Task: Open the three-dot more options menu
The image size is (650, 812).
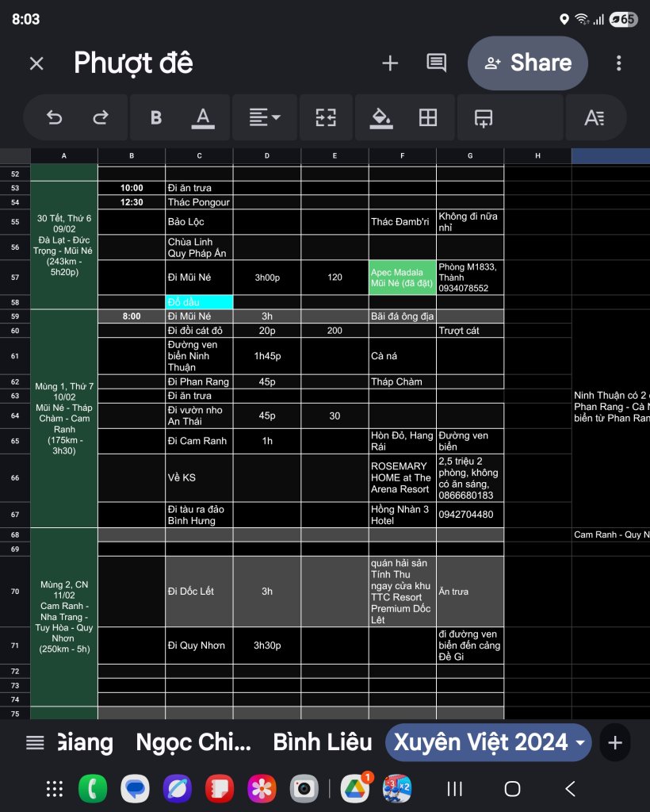Action: pyautogui.click(x=619, y=63)
